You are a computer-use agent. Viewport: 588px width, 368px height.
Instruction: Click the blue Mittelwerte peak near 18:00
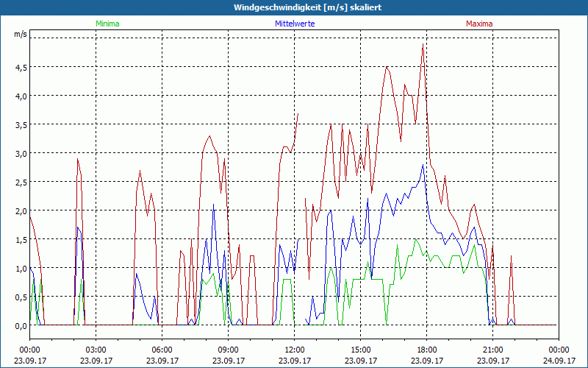click(423, 165)
